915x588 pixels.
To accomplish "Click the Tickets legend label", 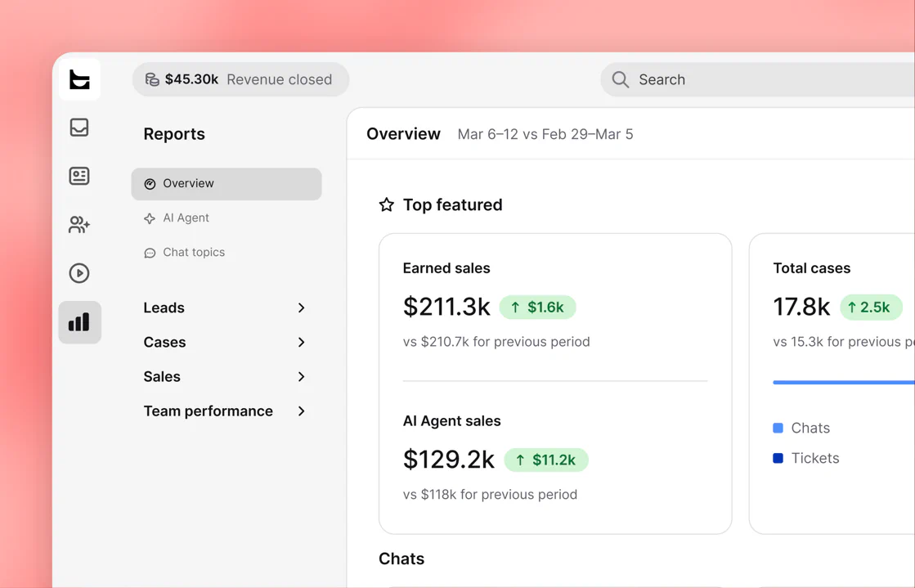I will point(814,458).
